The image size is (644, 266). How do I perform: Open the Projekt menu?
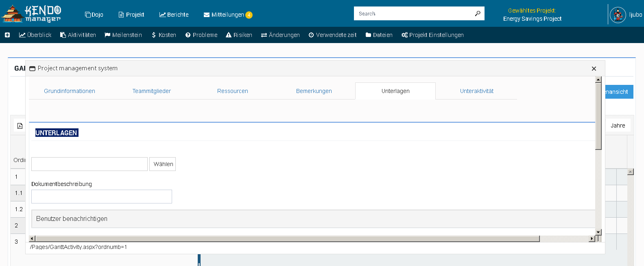point(131,15)
